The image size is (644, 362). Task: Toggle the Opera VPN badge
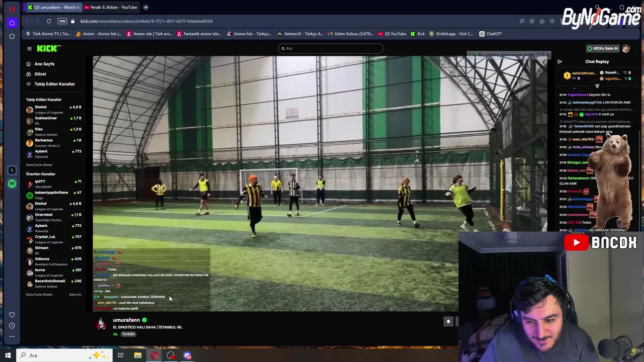62,21
